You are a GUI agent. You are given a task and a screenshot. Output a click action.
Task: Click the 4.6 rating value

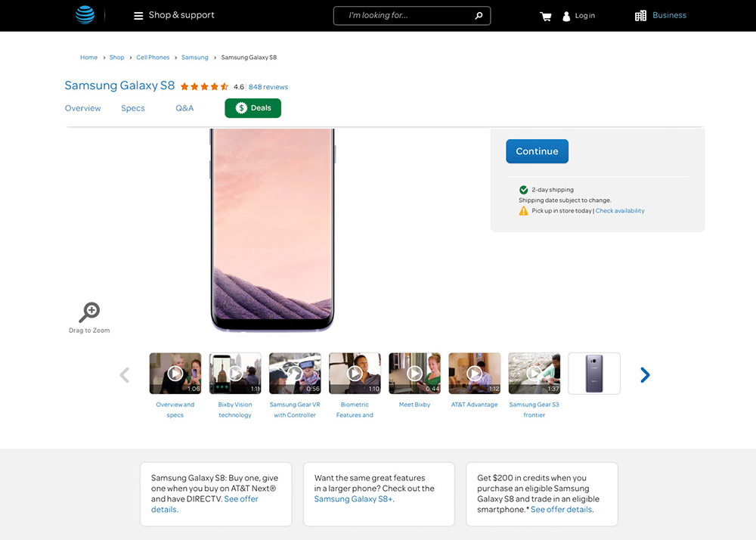click(239, 87)
